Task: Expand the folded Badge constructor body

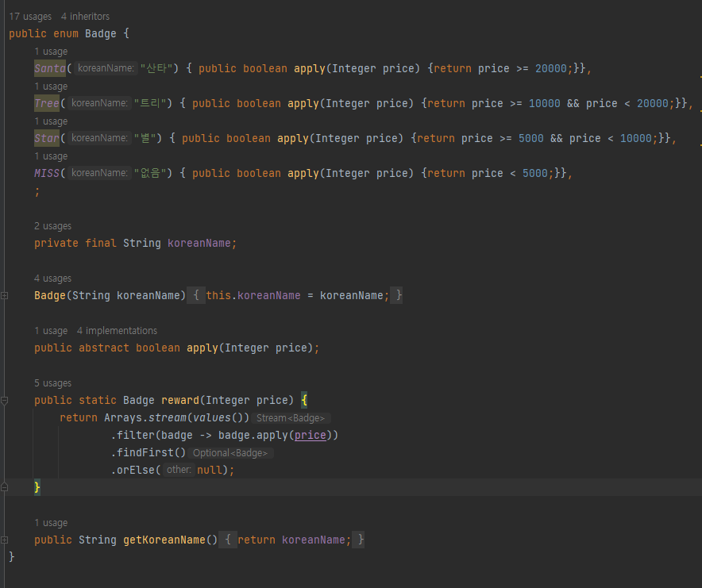Action: coord(5,295)
